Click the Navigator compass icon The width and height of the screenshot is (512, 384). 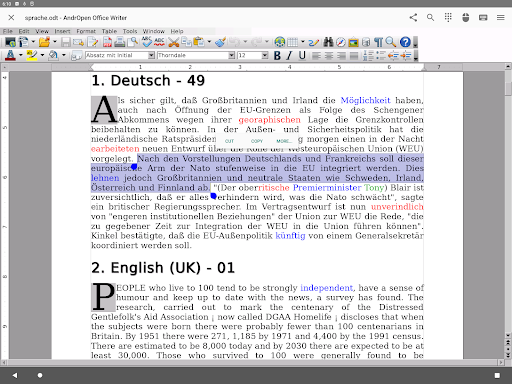pos(341,42)
